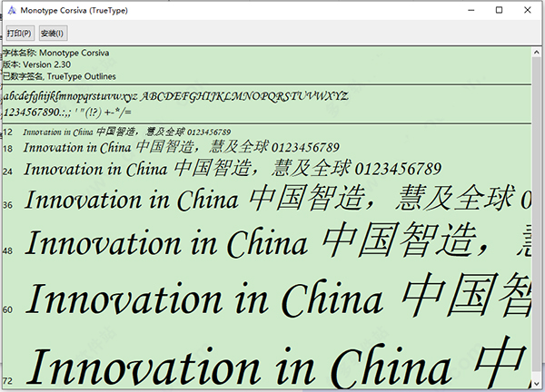
Task: Click the 已数字签名, TrueType Outlines text
Action: click(59, 76)
